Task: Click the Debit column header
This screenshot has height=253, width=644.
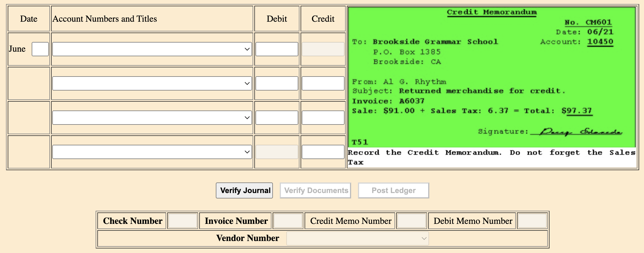Action: pos(277,19)
